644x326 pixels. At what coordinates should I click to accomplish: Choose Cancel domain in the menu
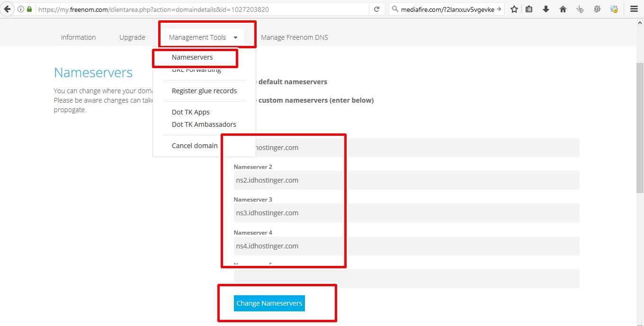click(195, 146)
